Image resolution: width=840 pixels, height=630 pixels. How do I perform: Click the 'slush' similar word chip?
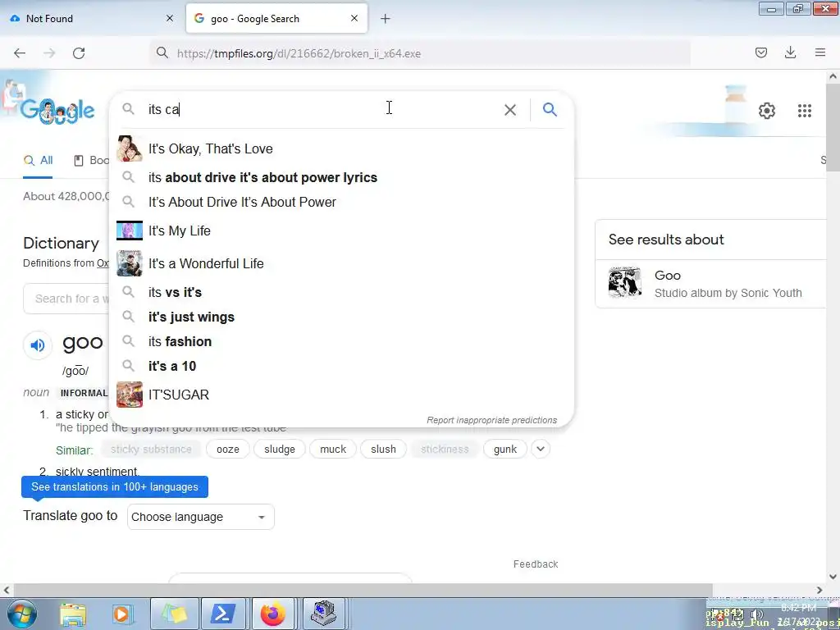[384, 449]
